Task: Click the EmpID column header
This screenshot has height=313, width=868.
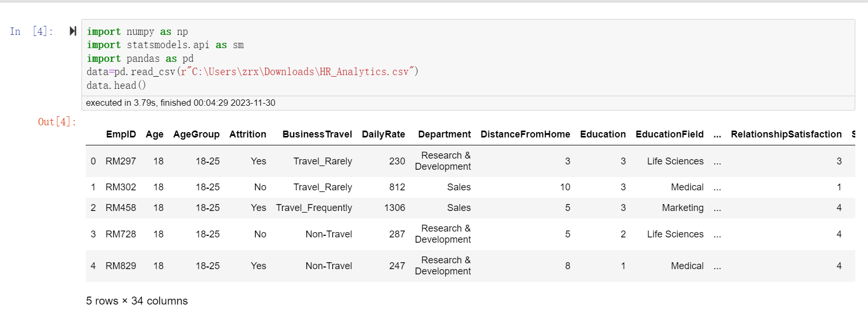Action: [121, 134]
